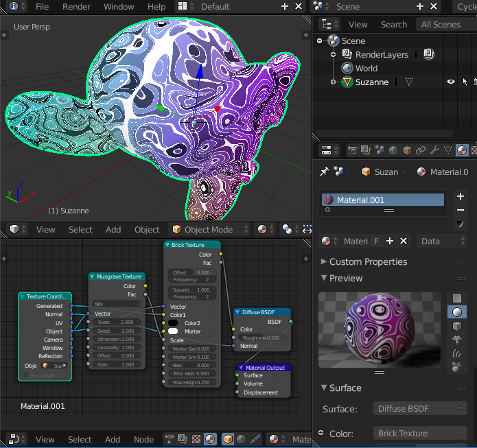This screenshot has height=448, width=477.
Task: Toggle Suzanne selectability arrow in outliner
Action: [465, 82]
